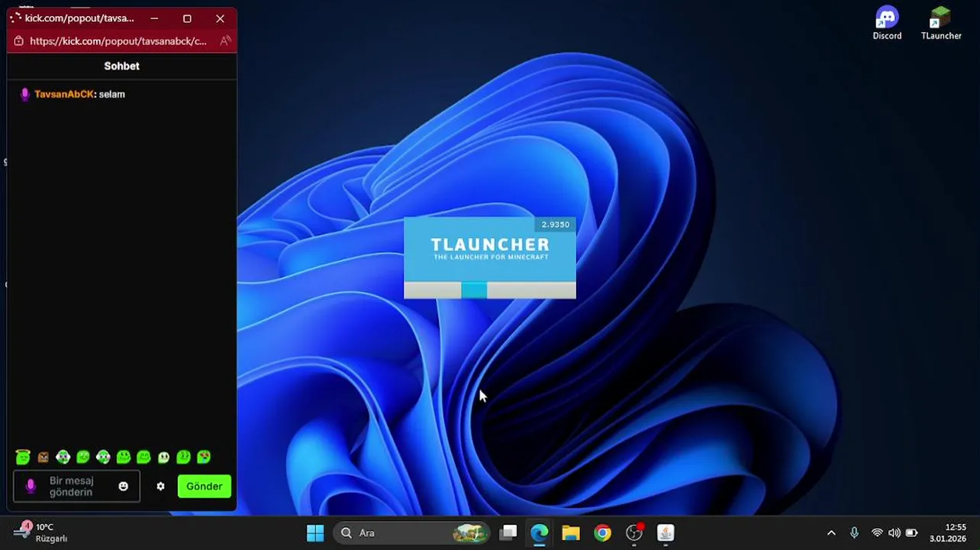Open the weather widget showing 10°C Rüzgarlı
Screen dimensions: 980x550
tap(42, 532)
